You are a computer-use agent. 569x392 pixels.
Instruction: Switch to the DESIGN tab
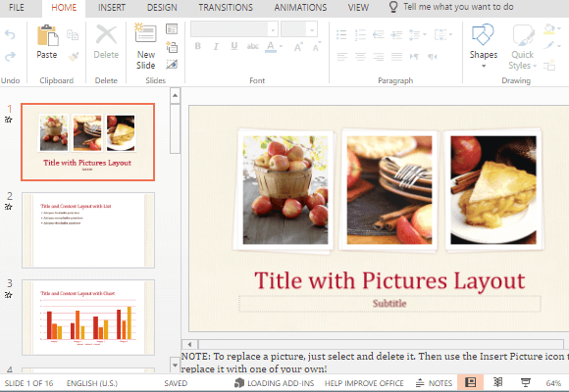(162, 7)
